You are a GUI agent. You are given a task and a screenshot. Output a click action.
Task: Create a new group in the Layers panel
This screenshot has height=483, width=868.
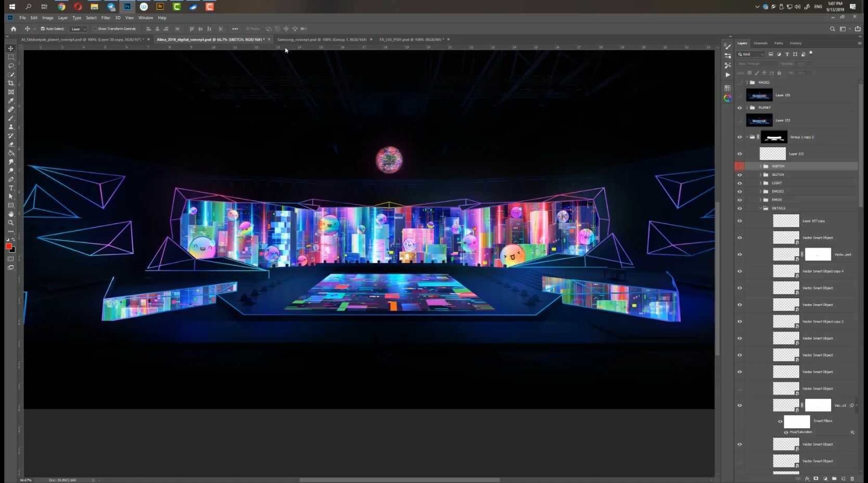[834, 478]
